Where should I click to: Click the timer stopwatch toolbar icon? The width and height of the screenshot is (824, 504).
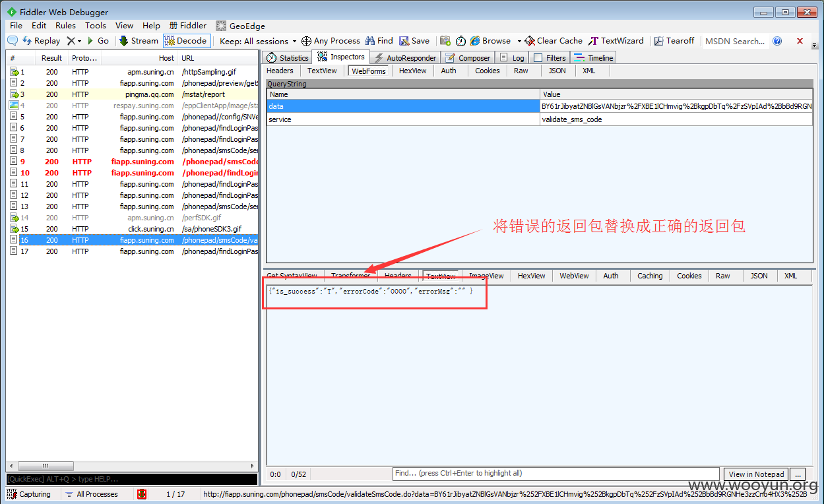[x=460, y=41]
